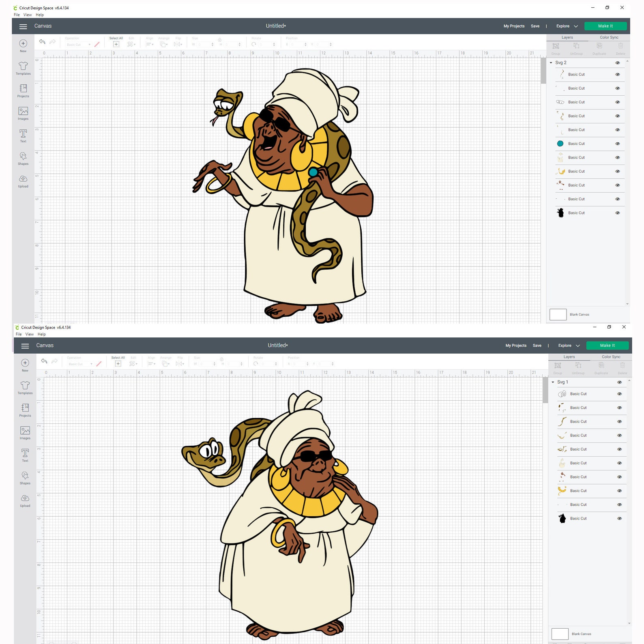Screen dimensions: 644x644
Task: Open the Help menu in the Svg 1 window
Action: click(42, 335)
